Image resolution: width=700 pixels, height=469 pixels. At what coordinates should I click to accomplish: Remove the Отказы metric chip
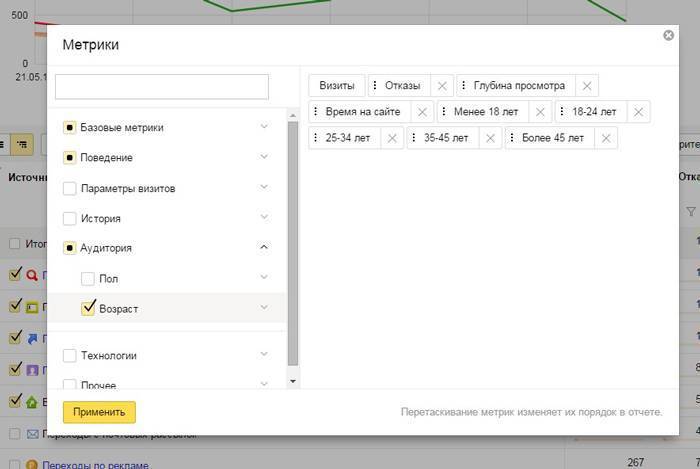coord(442,86)
